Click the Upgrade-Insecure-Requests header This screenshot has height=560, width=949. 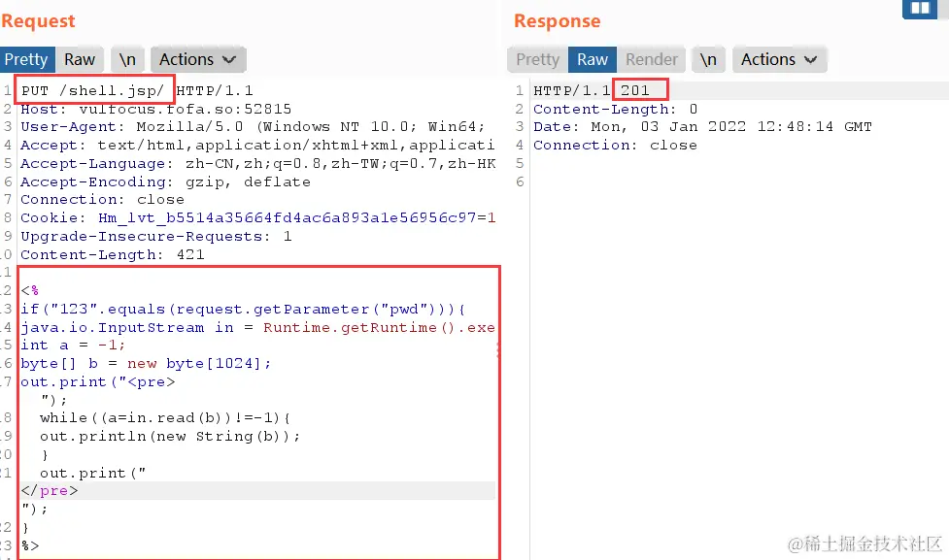pyautogui.click(x=156, y=237)
